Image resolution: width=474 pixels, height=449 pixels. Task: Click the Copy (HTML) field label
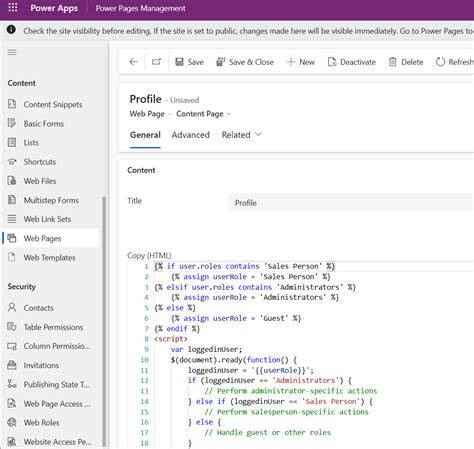149,255
